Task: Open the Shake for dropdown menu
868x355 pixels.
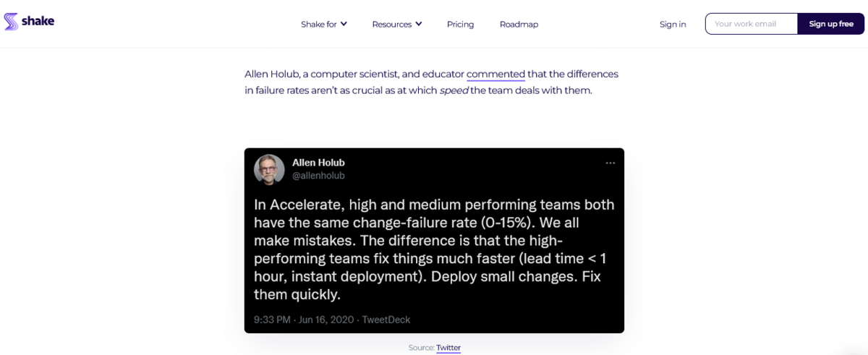Action: [323, 24]
